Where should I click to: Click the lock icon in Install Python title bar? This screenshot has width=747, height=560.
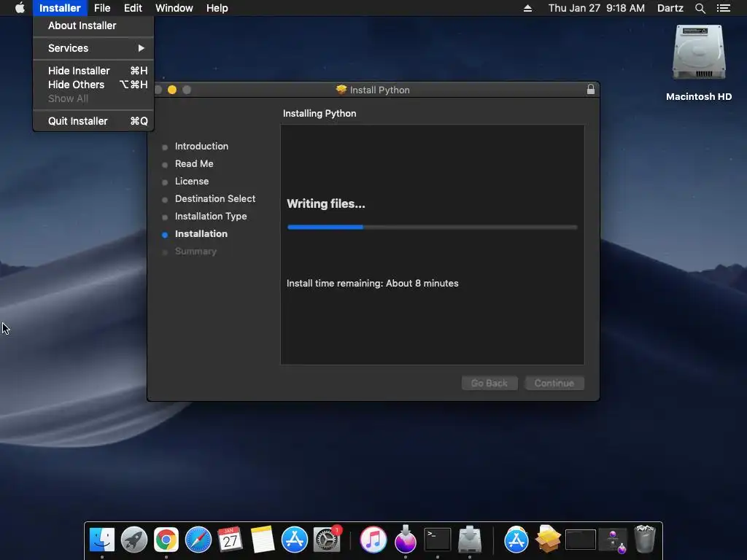click(x=590, y=90)
